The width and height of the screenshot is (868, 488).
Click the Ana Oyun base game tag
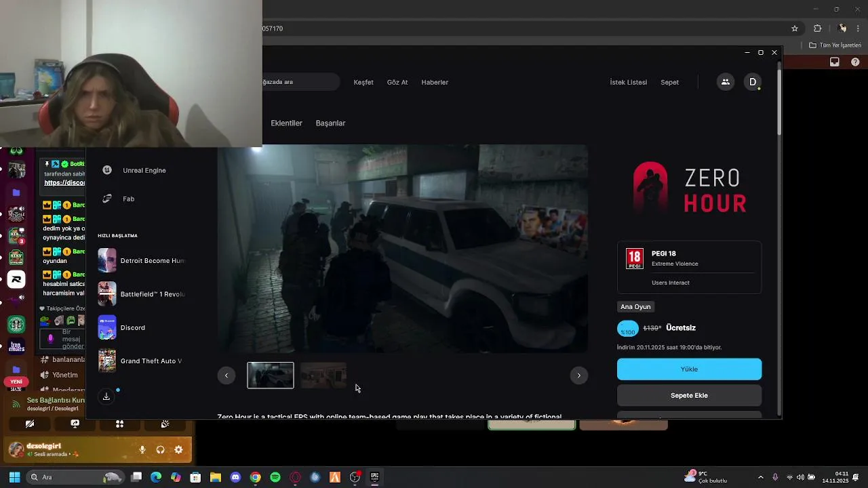(x=635, y=306)
